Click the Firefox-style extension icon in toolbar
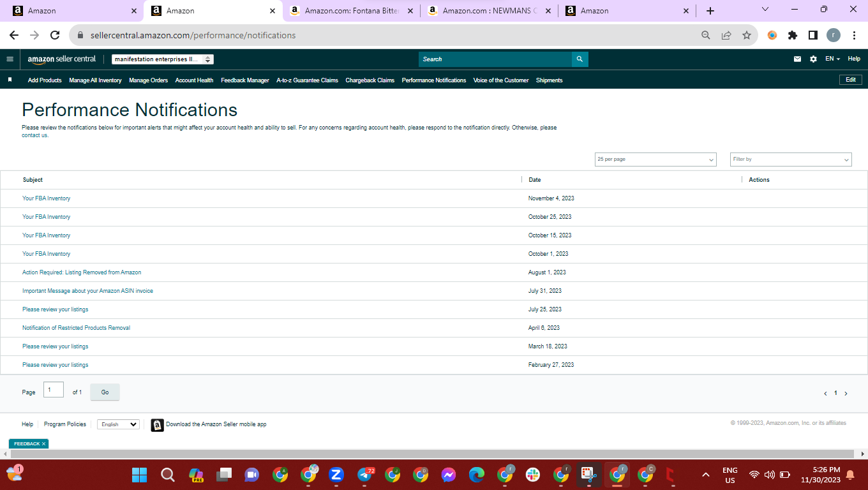Image resolution: width=868 pixels, height=490 pixels. click(772, 36)
